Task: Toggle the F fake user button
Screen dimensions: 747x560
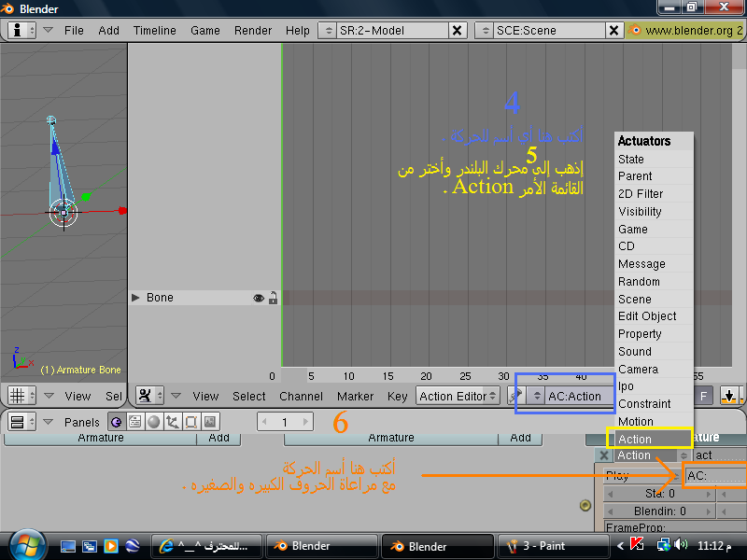Action: [x=704, y=396]
